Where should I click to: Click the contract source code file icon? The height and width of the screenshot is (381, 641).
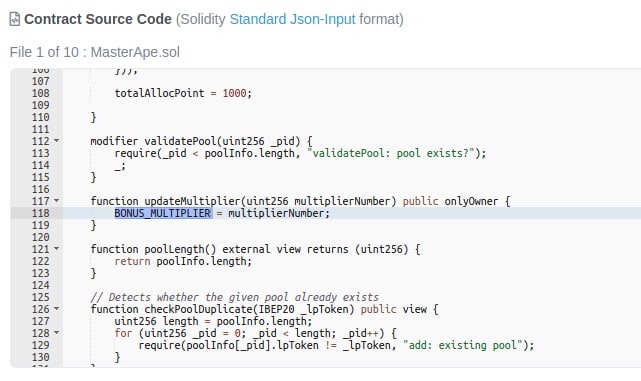pyautogui.click(x=15, y=19)
